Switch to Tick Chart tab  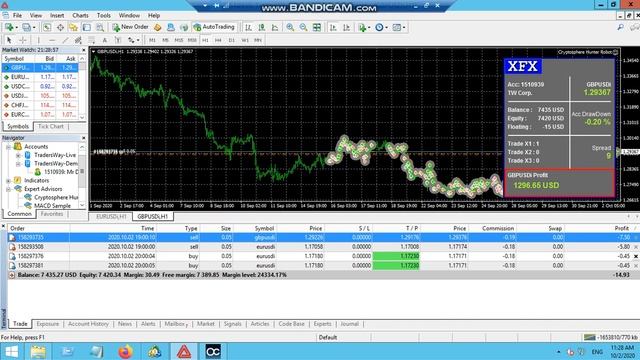(51, 127)
